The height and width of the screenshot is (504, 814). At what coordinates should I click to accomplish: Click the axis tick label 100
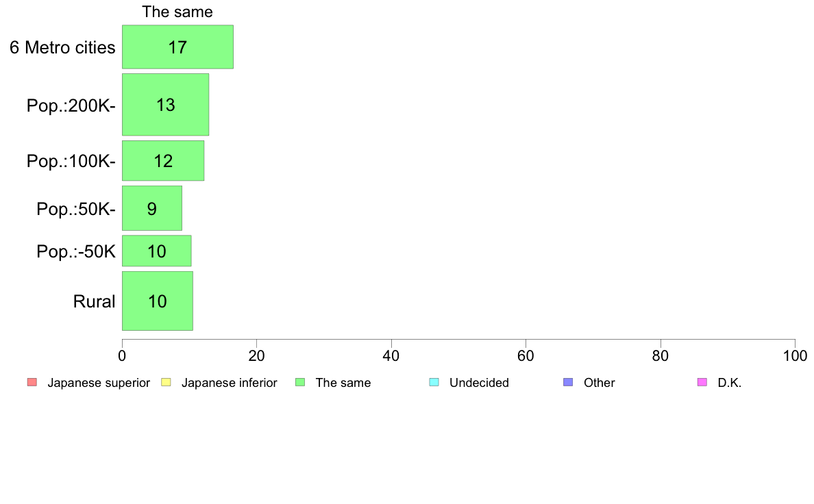[x=795, y=355]
